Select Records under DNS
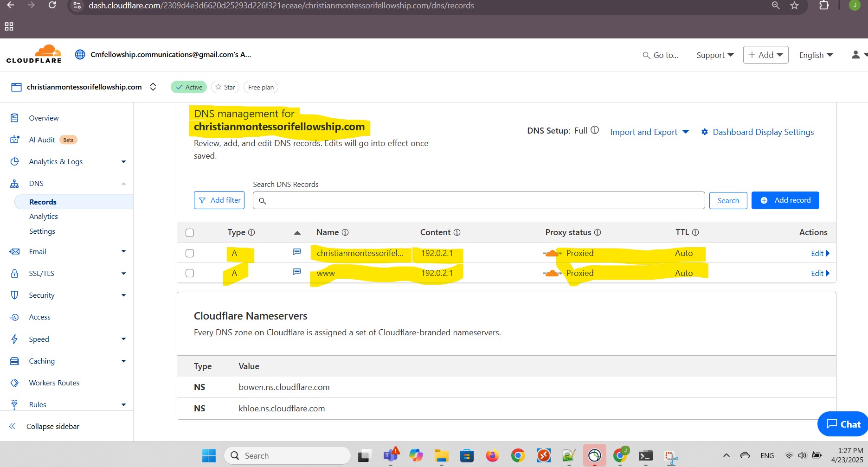Image resolution: width=868 pixels, height=467 pixels. tap(74, 202)
